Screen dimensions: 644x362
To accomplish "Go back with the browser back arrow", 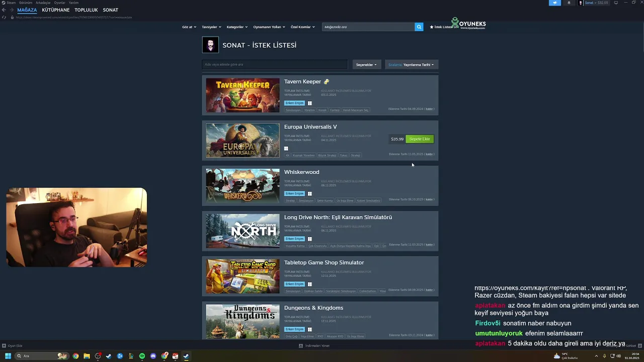I will pyautogui.click(x=4, y=10).
